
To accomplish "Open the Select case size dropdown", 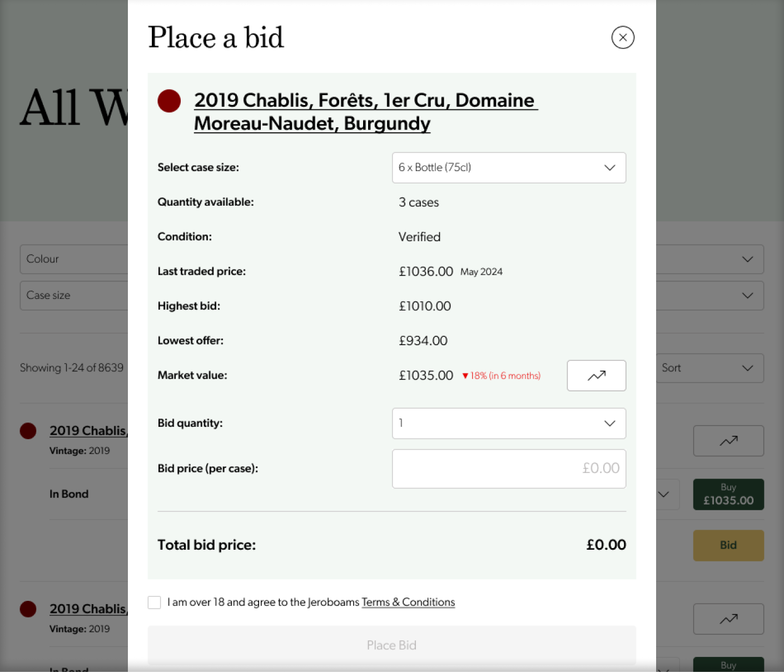I will (508, 168).
